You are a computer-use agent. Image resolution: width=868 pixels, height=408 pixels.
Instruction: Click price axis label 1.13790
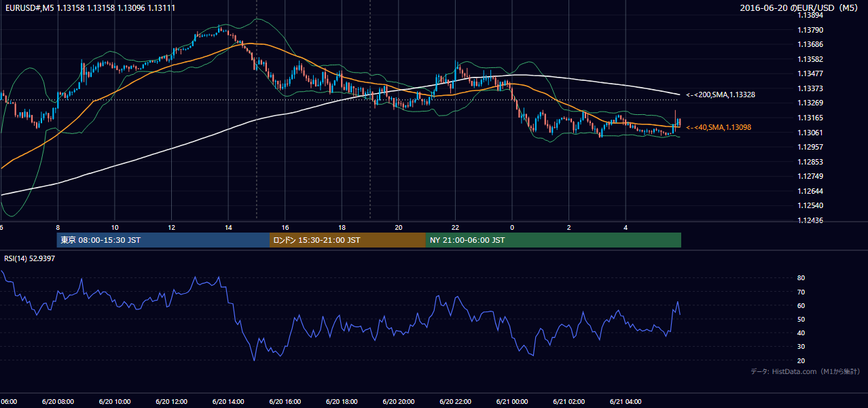pos(810,30)
